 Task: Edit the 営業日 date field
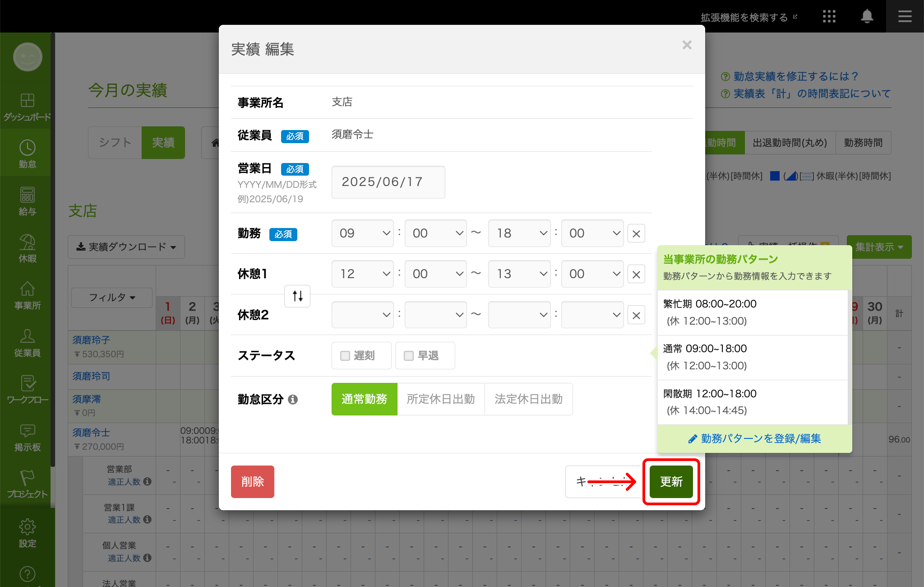(x=388, y=182)
